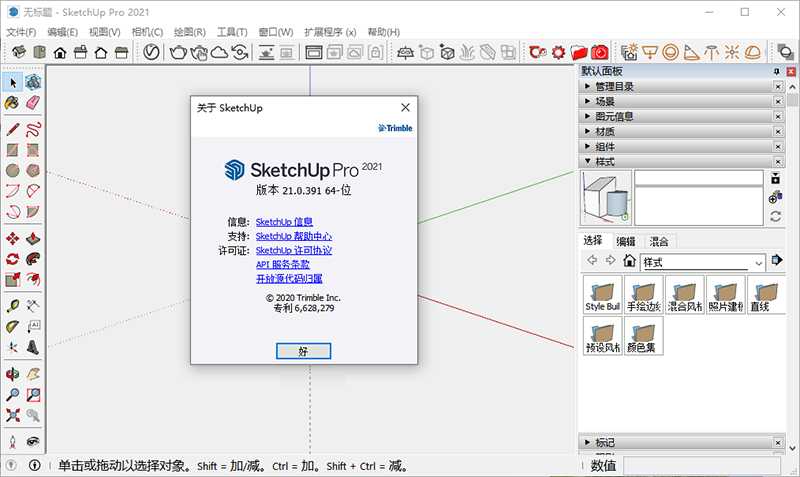Open the SketchUp 信息 link
Viewport: 800px width, 477px height.
pos(284,222)
